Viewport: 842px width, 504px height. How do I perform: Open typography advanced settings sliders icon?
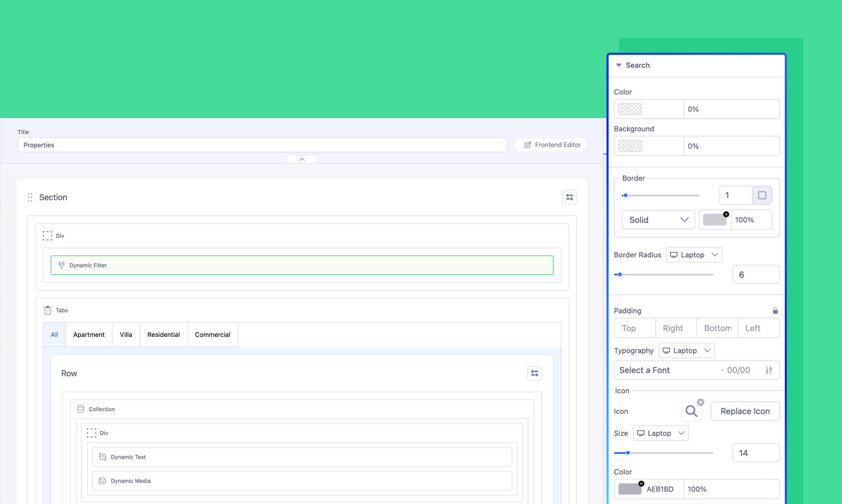pyautogui.click(x=769, y=370)
